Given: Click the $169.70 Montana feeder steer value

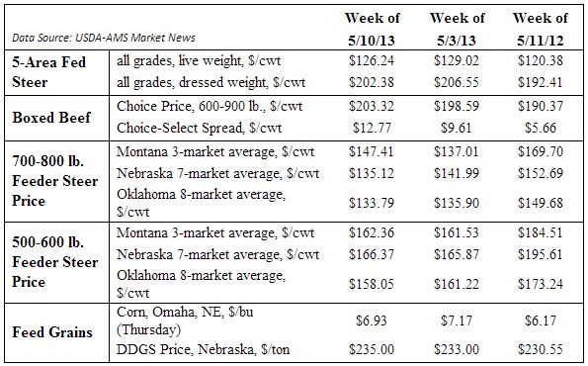Looking at the screenshot, I should point(541,151).
